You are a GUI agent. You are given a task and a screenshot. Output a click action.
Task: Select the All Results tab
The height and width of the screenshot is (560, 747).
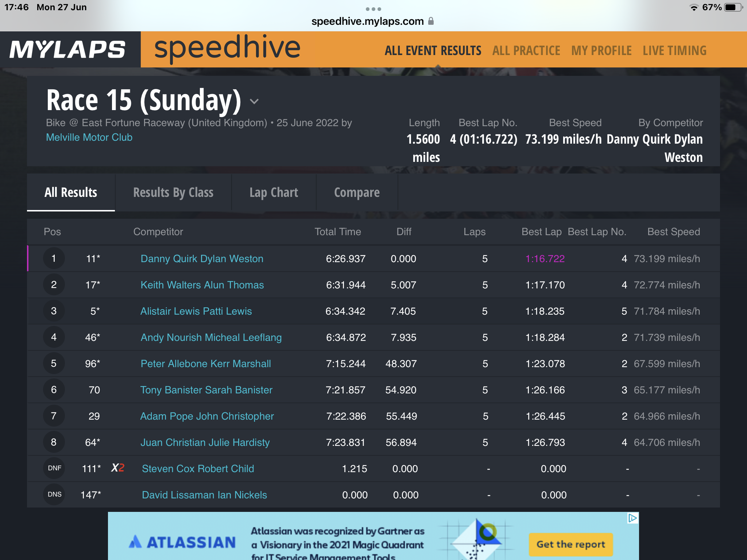click(71, 192)
